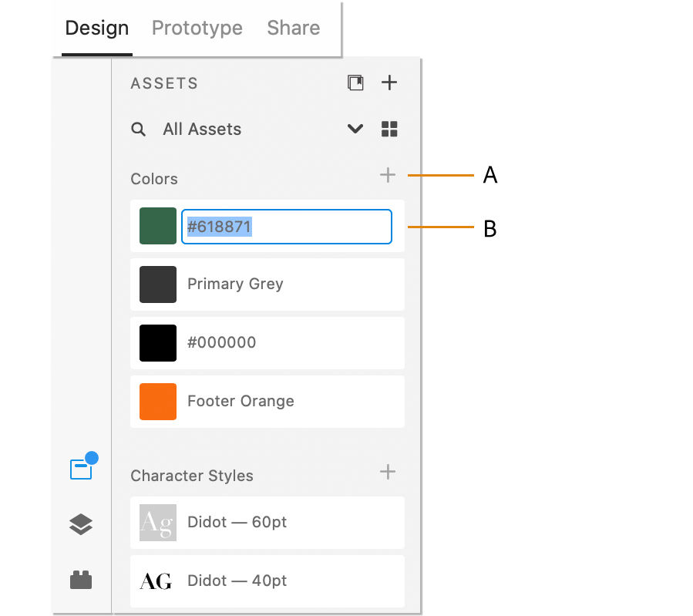Click the Plugins brick icon
Viewport: 693px width, 616px height.
pyautogui.click(x=80, y=580)
